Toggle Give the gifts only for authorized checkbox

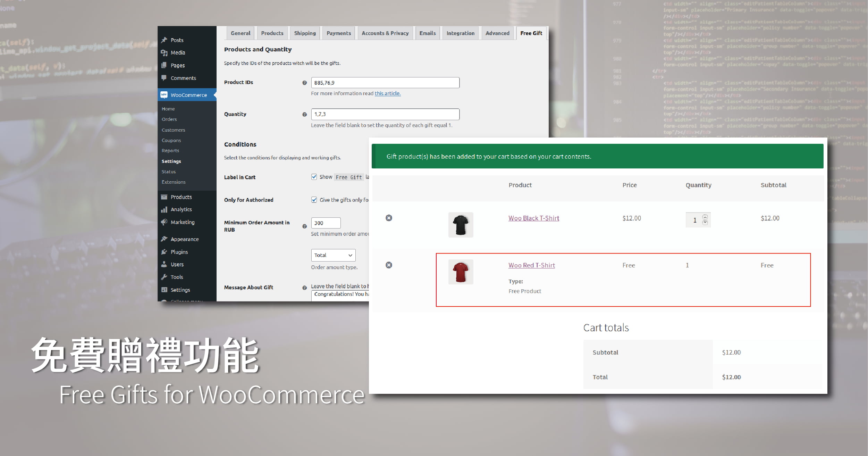[314, 200]
